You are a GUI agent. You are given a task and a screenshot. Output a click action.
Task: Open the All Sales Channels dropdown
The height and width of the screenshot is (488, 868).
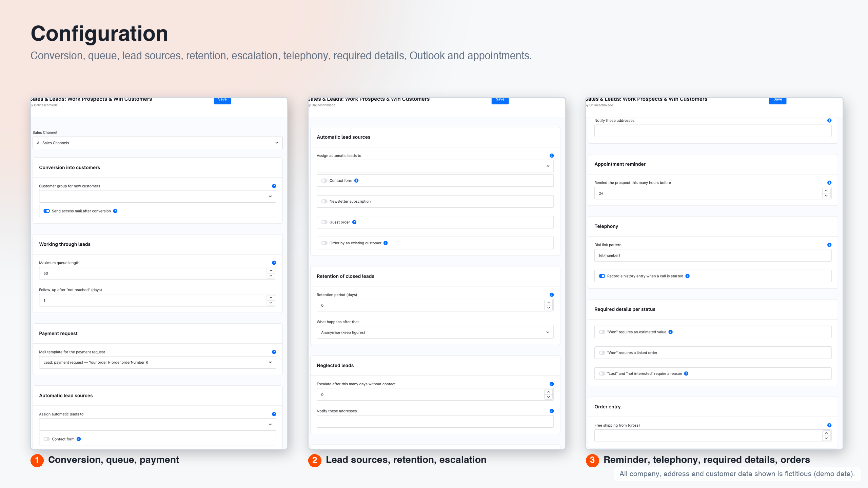[x=157, y=143]
